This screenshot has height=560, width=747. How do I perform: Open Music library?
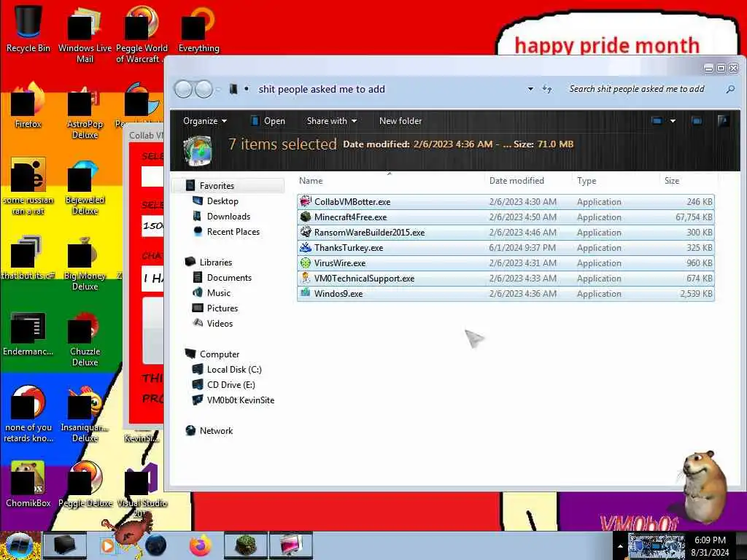click(x=218, y=292)
